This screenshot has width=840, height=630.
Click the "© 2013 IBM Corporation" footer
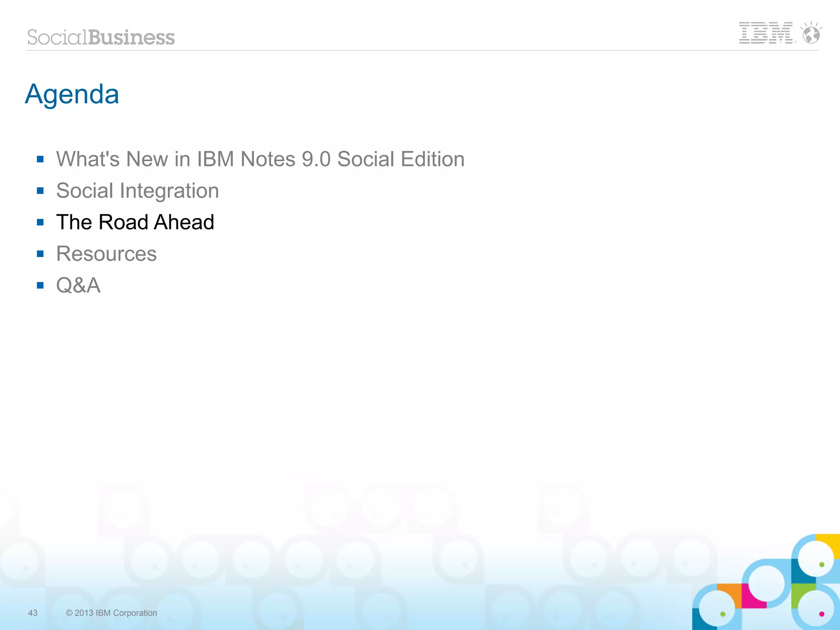112,613
